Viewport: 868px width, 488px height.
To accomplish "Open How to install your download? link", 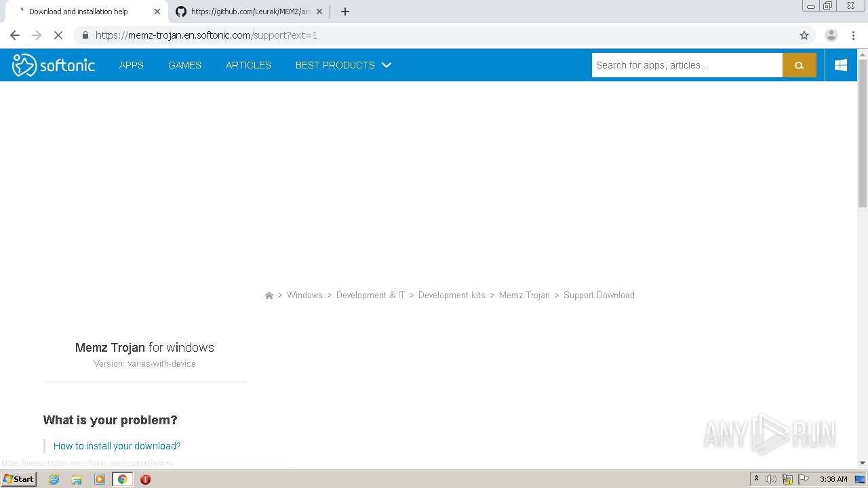I will (x=117, y=446).
